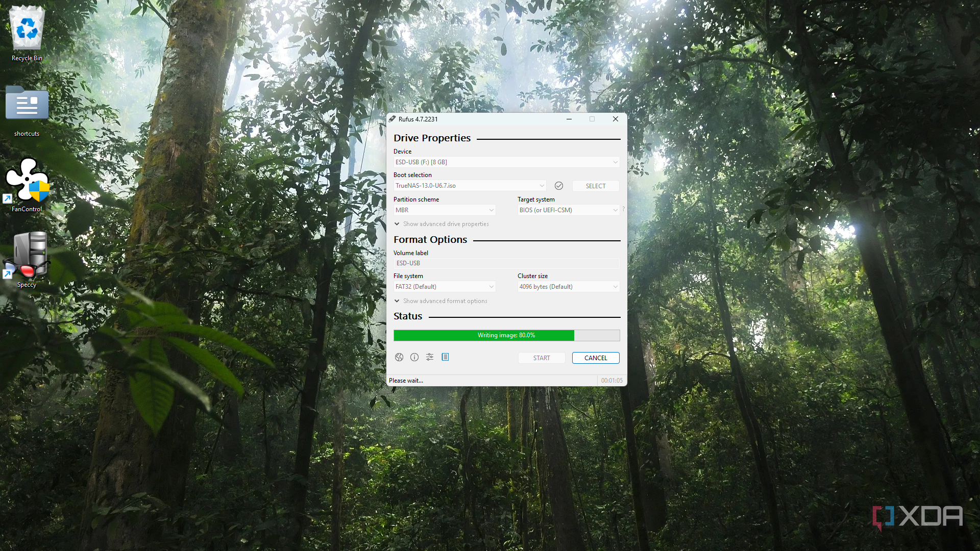The width and height of the screenshot is (980, 551).
Task: Click the Please wait status text
Action: click(406, 381)
